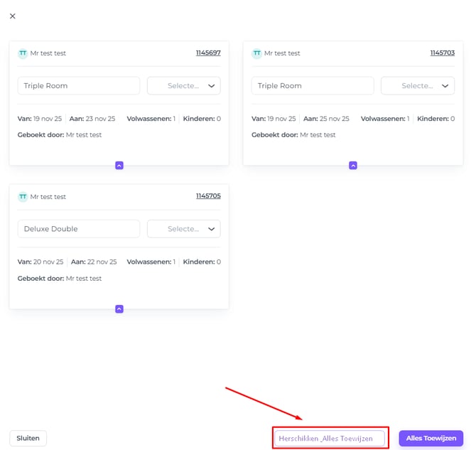This screenshot has height=450, width=476.
Task: Click Triple Room field in booking 1145697
Action: pyautogui.click(x=78, y=86)
